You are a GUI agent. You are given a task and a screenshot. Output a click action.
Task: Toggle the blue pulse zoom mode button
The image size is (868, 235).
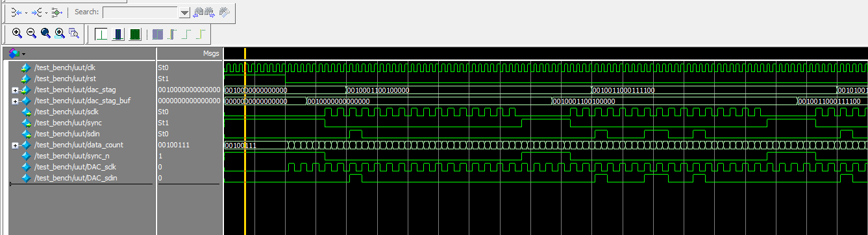(119, 34)
